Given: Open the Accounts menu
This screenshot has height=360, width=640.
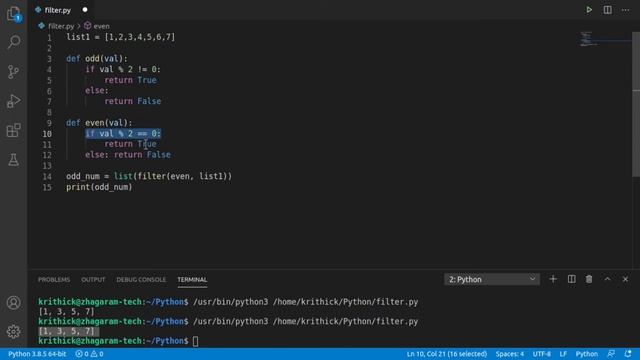Looking at the screenshot, I should coord(13,302).
